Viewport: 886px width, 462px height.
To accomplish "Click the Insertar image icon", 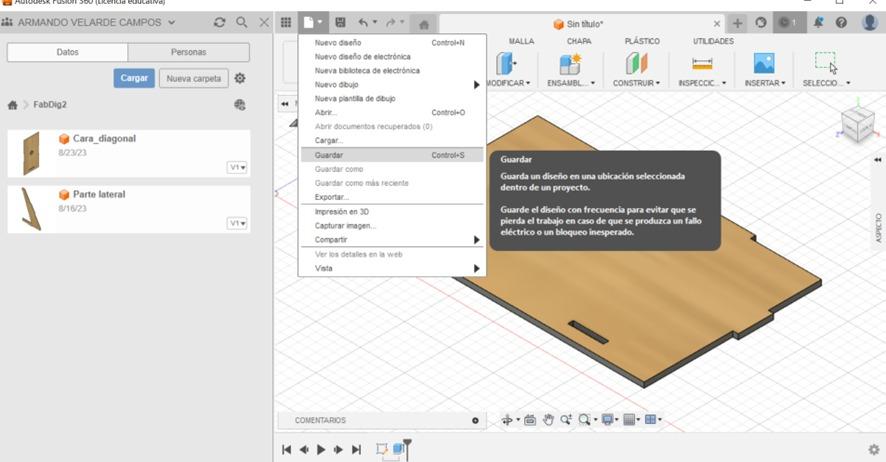I will tap(764, 64).
